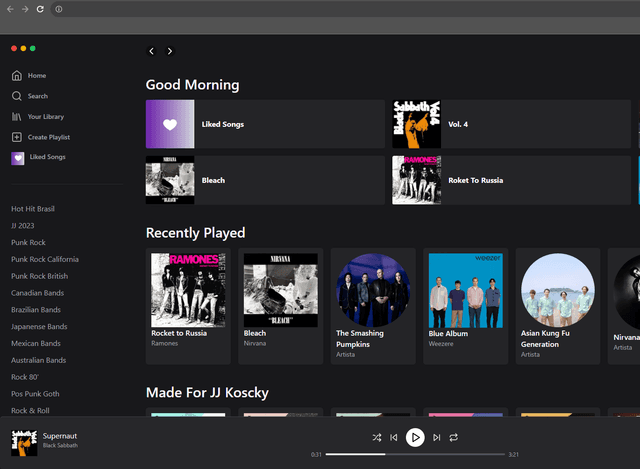
Task: Click the Made For JJ Koscky heading
Action: point(207,393)
